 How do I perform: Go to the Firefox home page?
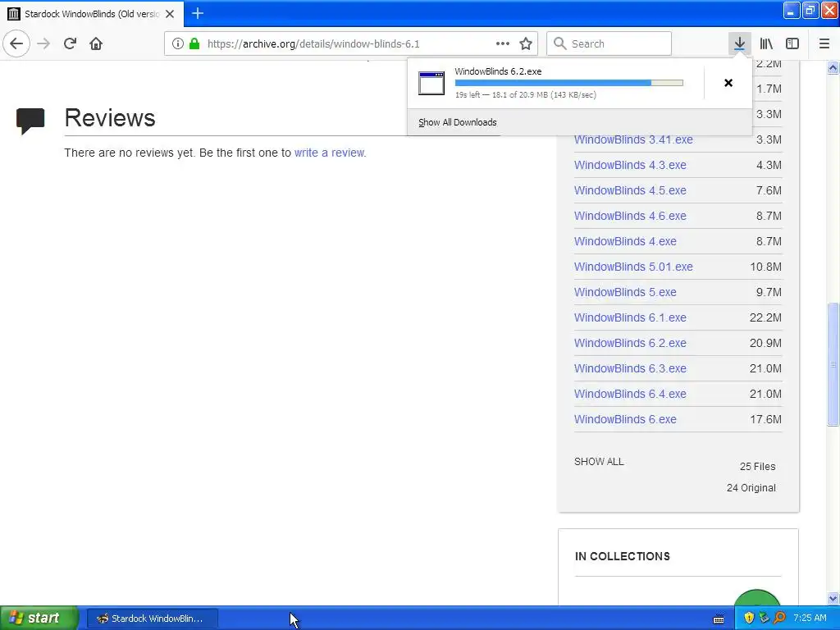click(x=96, y=43)
